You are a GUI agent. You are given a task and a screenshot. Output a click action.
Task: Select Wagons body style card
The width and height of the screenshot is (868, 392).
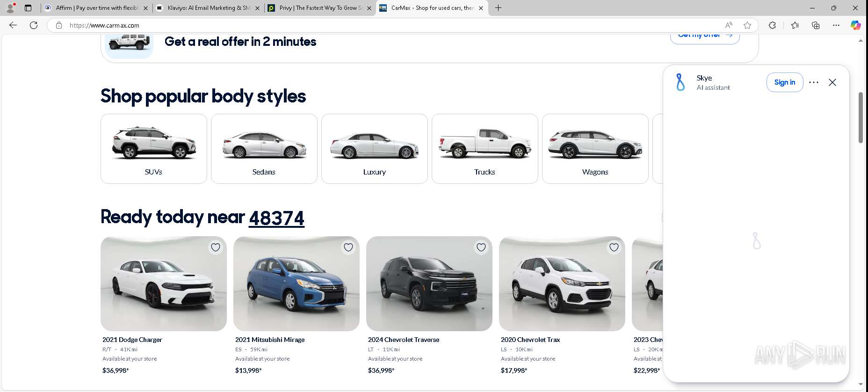click(595, 149)
